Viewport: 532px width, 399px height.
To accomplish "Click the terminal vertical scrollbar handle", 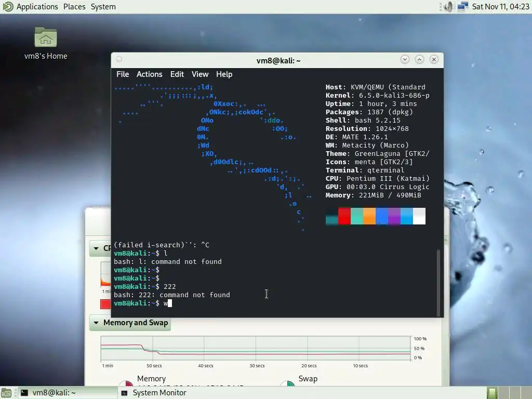I will pos(438,283).
